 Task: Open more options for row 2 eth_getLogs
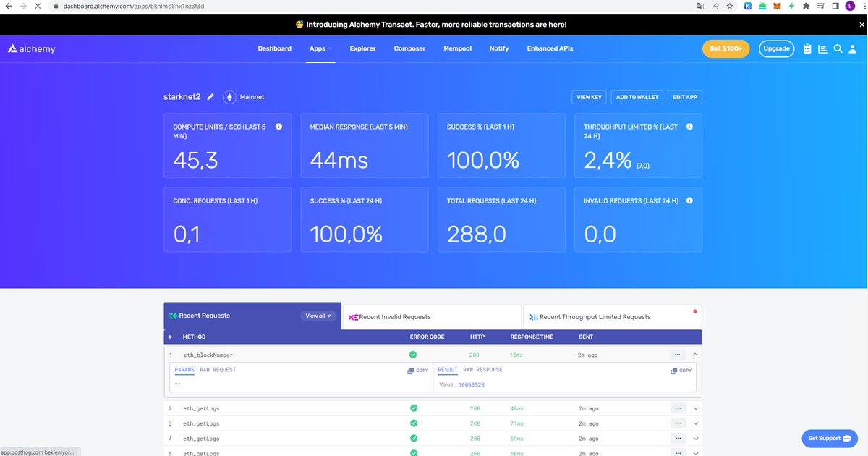tap(677, 408)
